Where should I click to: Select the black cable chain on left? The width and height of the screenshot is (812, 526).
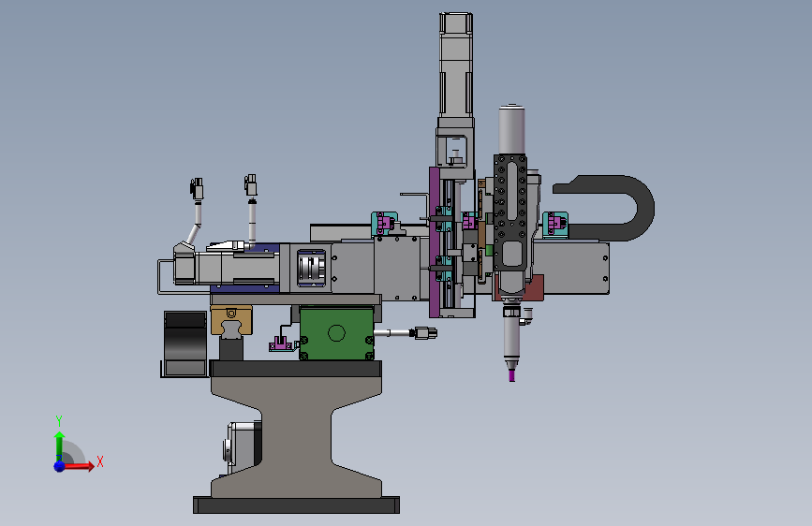(185, 343)
